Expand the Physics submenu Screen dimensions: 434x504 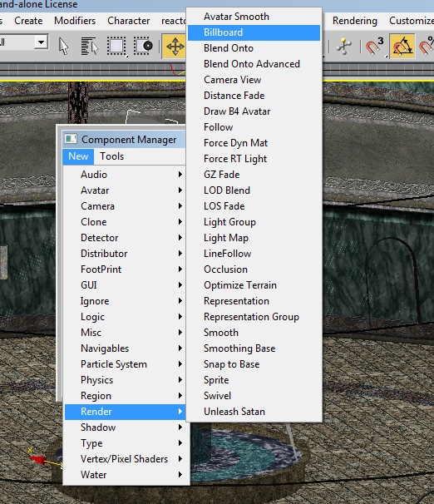tap(125, 380)
